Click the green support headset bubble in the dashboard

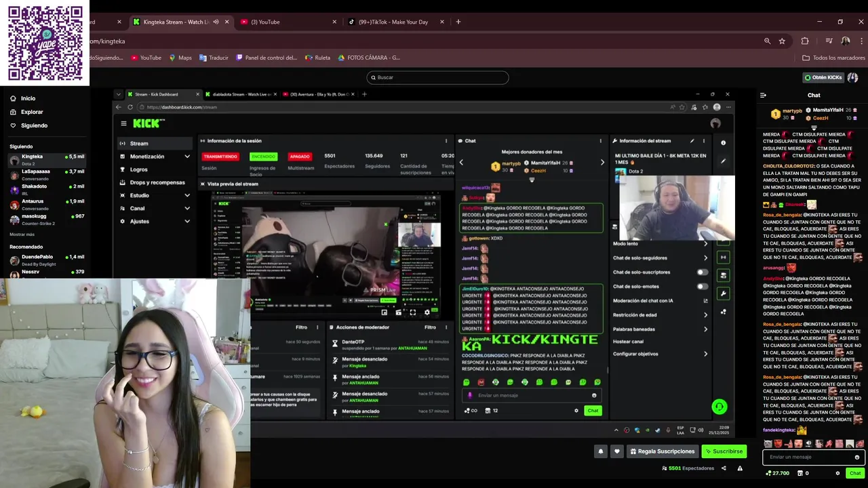click(719, 407)
